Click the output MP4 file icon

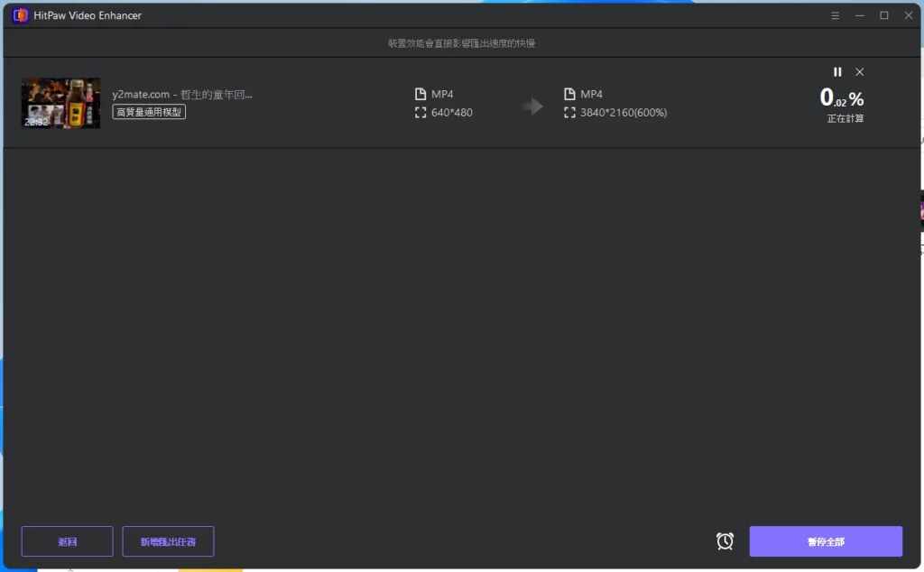coord(569,94)
